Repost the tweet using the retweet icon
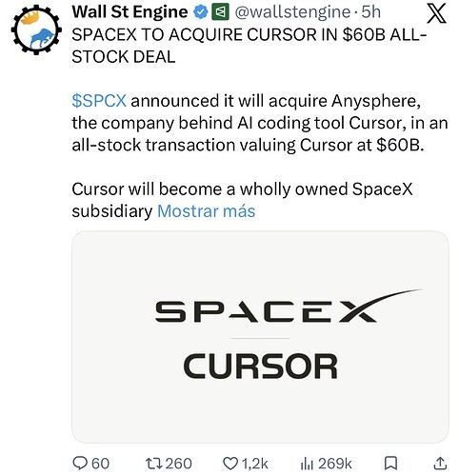Image resolution: width=459 pixels, height=476 pixels. pos(154,464)
